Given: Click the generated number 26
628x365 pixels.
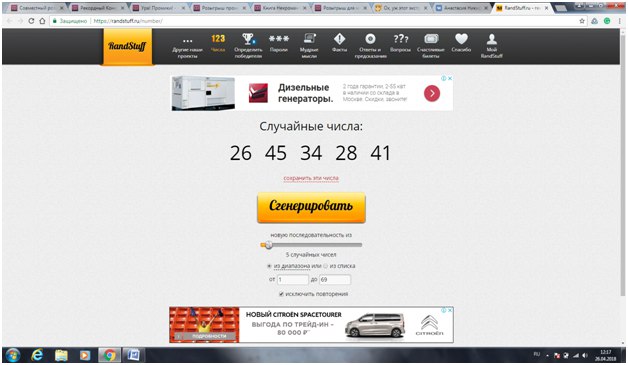Looking at the screenshot, I should (241, 153).
